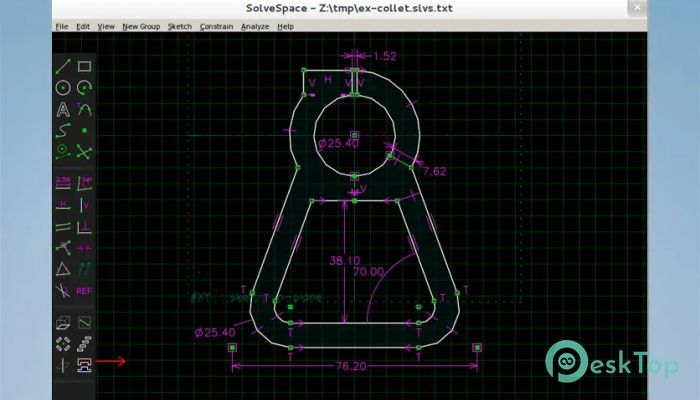The width and height of the screenshot is (700, 400).
Task: Select the 76.20 bottom width dimension
Action: 351,366
